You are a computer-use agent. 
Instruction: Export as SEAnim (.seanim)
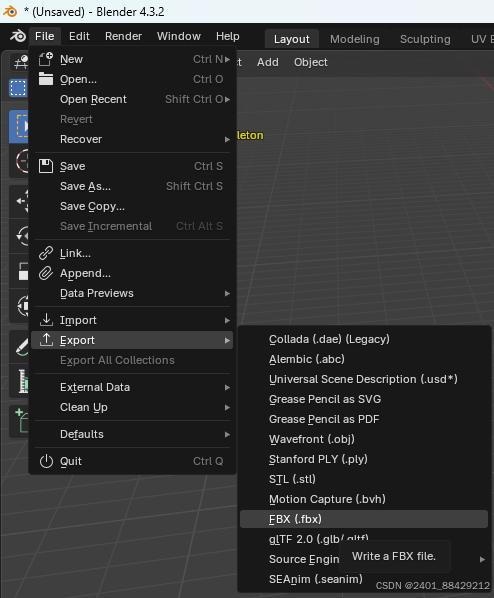click(364, 579)
